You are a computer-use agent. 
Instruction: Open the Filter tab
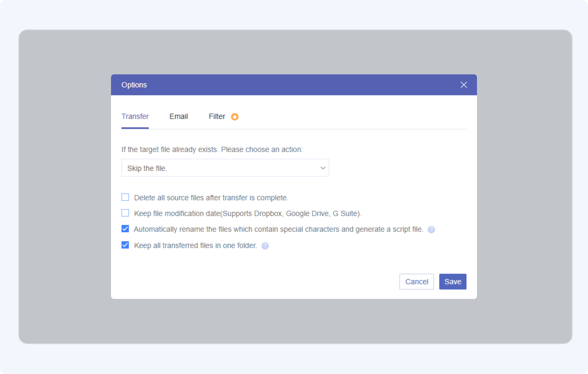217,116
